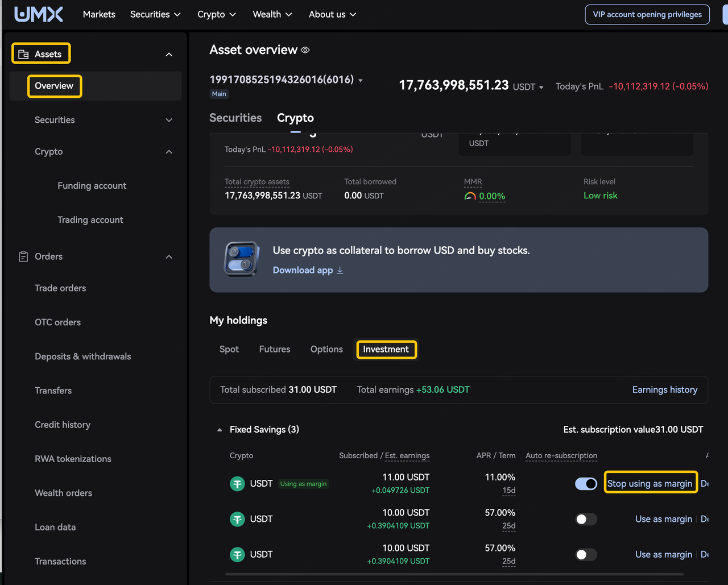Go to Wealth orders
The height and width of the screenshot is (585, 728).
(64, 493)
